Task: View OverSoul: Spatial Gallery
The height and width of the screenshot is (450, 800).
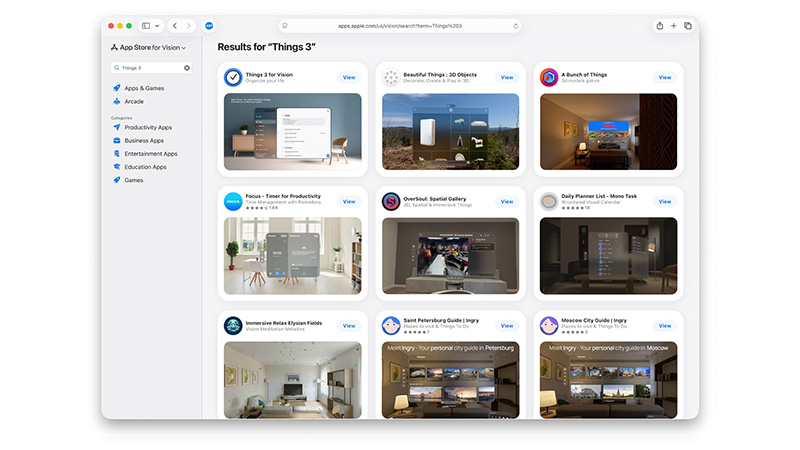Action: tap(507, 202)
